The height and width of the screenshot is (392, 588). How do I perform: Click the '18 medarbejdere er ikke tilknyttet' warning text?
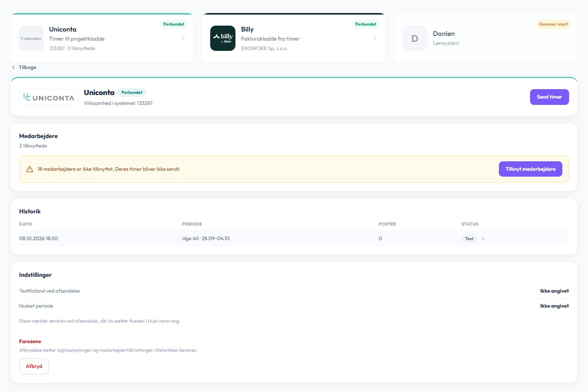coord(109,169)
